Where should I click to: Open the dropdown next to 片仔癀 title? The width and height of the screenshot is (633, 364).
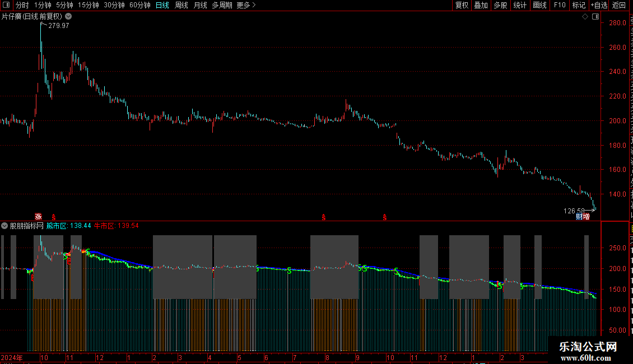point(69,17)
